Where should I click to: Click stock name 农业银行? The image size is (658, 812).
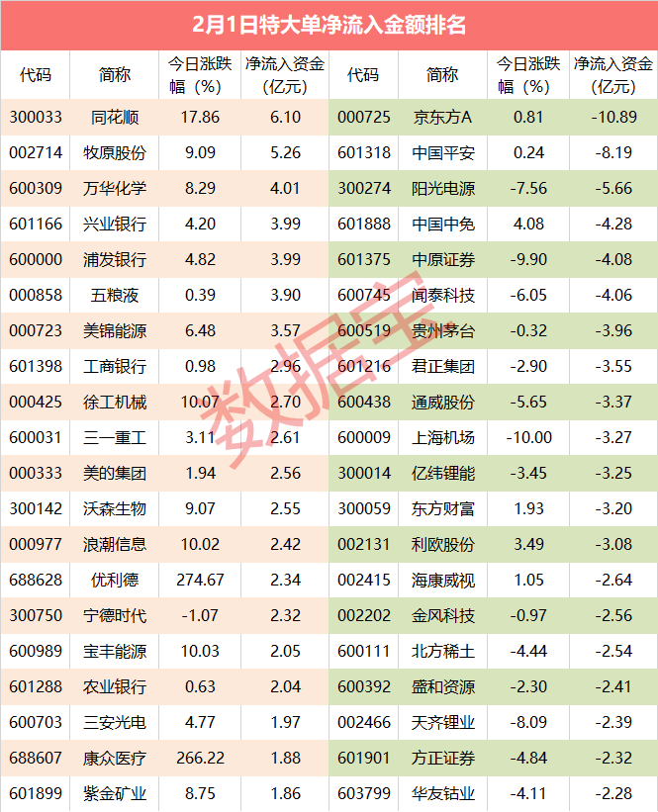[115, 686]
